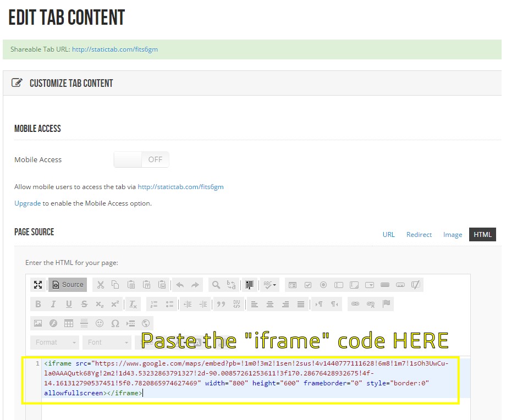506x420 pixels.
Task: Toggle strikethrough formatting
Action: (x=84, y=304)
